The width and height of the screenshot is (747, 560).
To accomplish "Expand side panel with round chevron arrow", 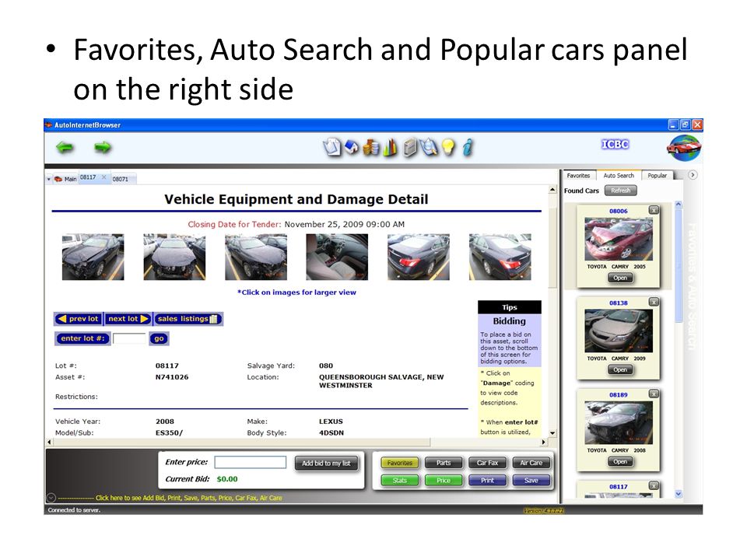I will coord(693,175).
